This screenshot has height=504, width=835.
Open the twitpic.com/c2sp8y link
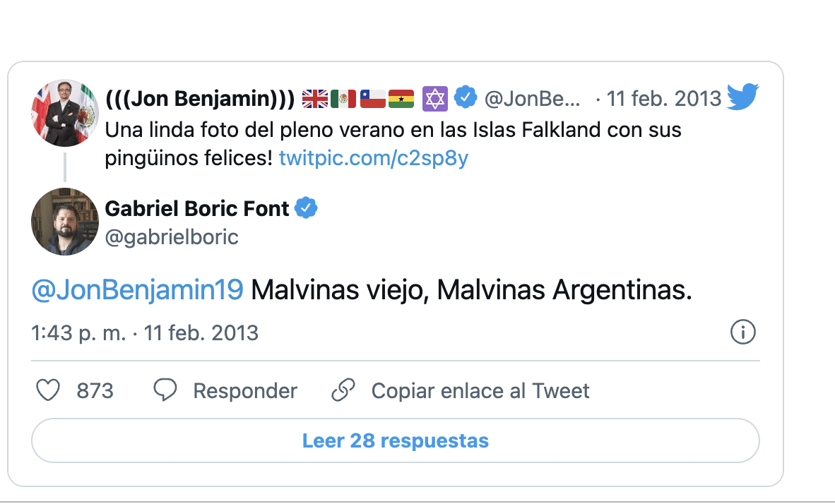(374, 158)
